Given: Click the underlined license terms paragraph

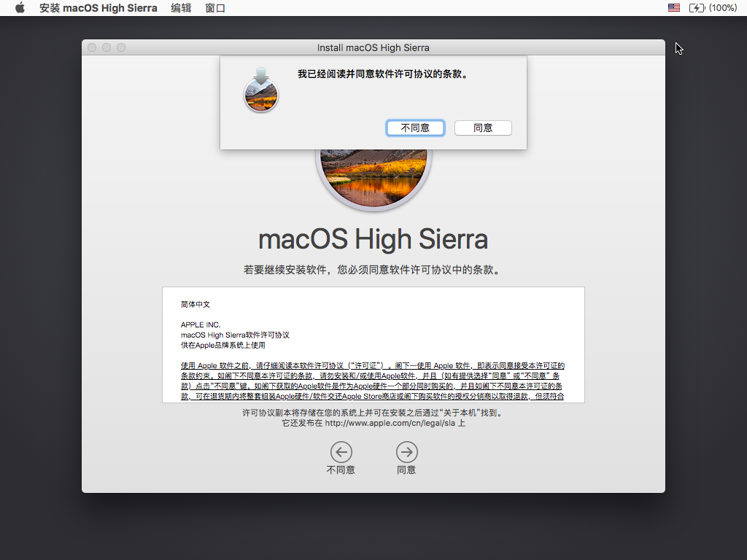Looking at the screenshot, I should coord(373,381).
